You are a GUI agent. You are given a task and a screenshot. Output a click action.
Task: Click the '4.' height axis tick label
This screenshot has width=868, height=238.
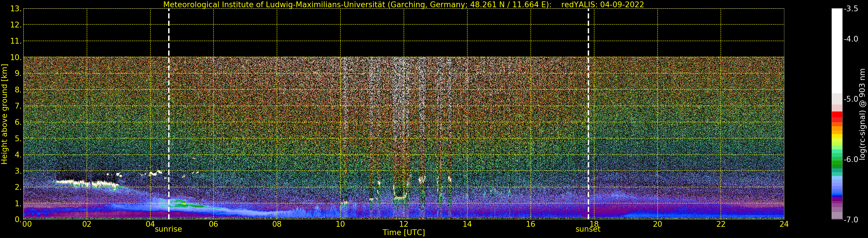[18, 155]
